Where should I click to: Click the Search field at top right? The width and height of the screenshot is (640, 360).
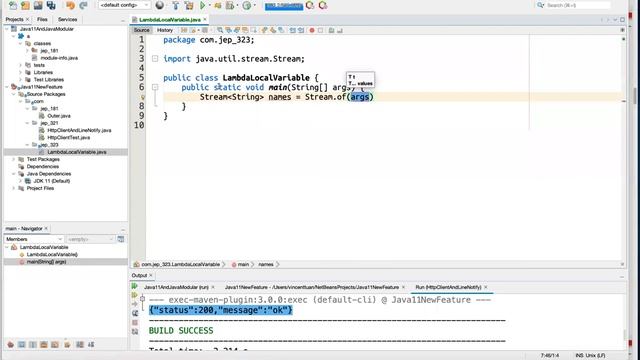(578, 5)
